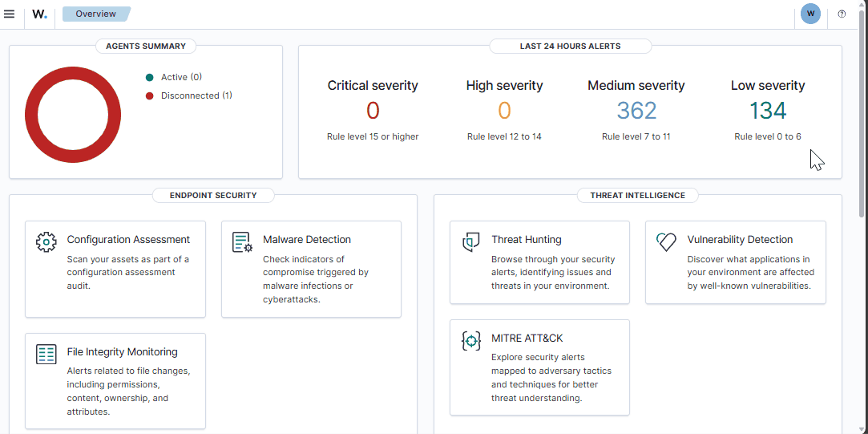Click the Wazuh W logo
Screen dimensions: 868x434
[x=39, y=14]
